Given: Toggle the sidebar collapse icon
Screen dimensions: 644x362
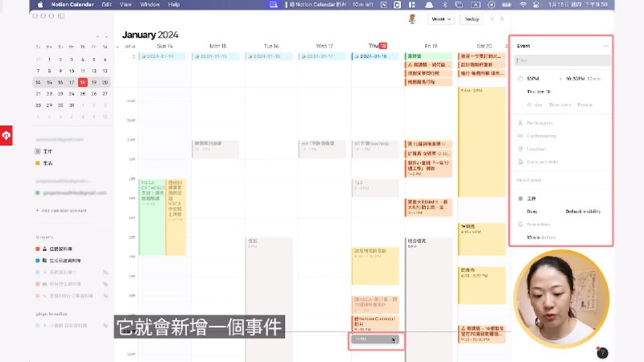Looking at the screenshot, I should (61, 16).
